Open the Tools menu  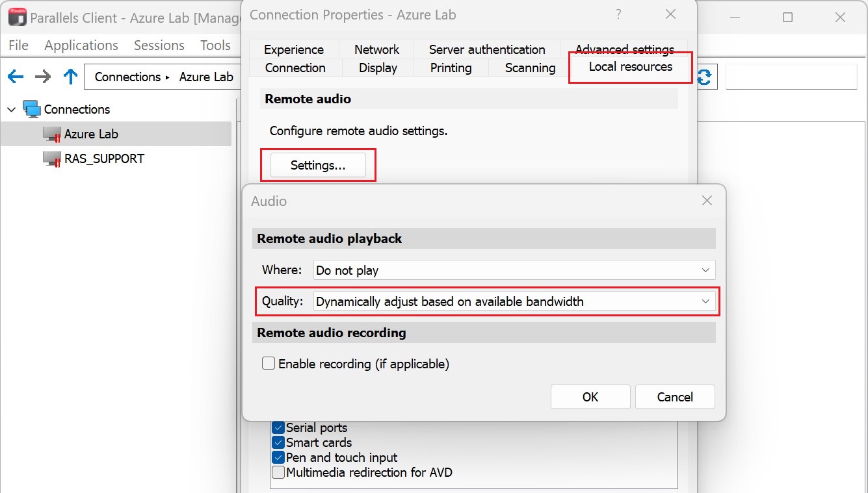tap(215, 45)
